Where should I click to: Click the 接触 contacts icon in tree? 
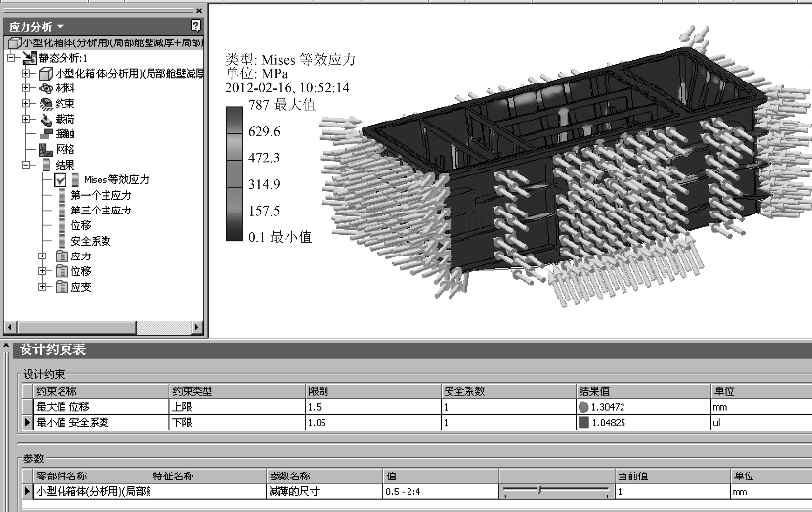46,134
